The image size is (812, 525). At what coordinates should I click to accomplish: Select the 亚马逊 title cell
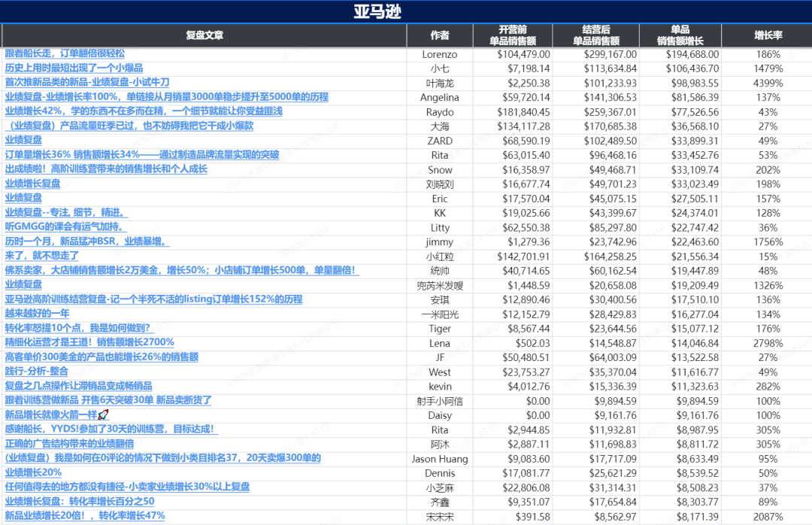(x=377, y=11)
